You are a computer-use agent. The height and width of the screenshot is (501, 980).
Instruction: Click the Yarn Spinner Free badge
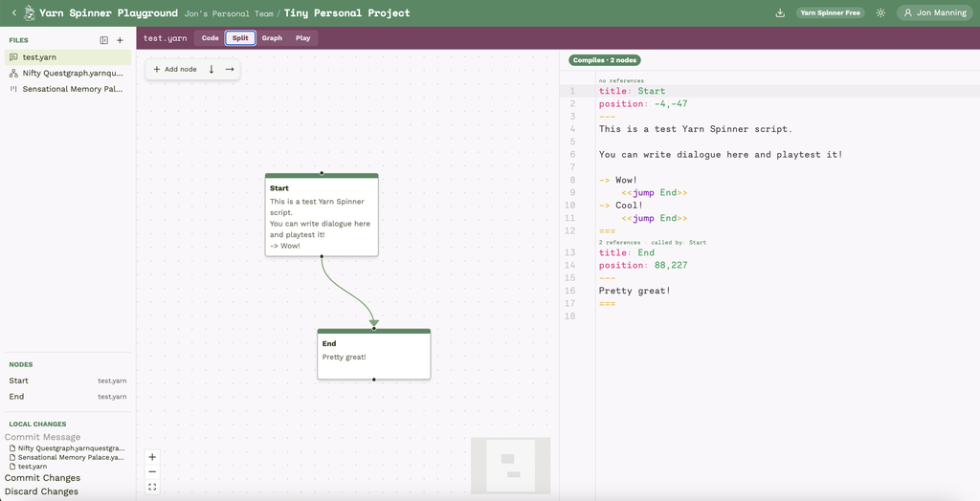[x=830, y=12]
